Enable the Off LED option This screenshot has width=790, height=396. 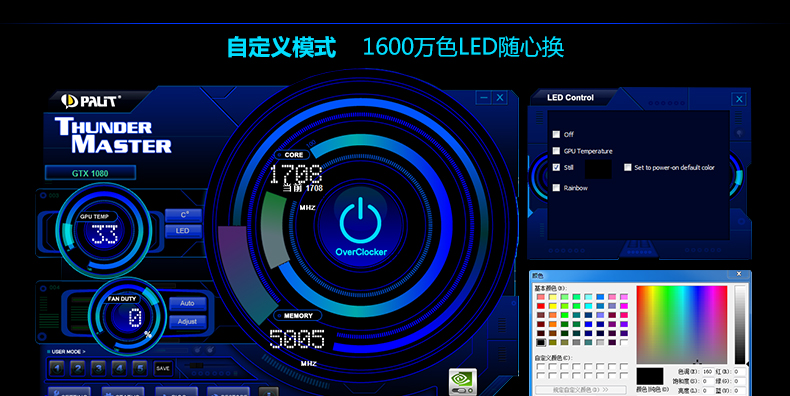pyautogui.click(x=556, y=135)
